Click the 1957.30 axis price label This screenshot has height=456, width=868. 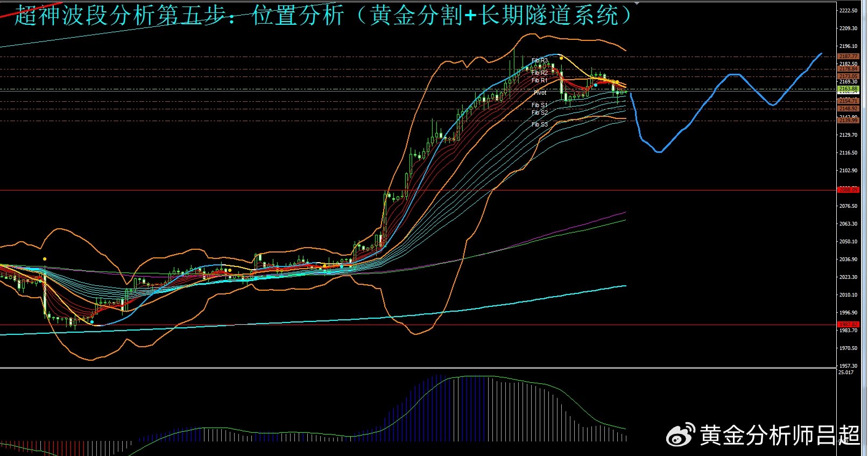click(849, 366)
